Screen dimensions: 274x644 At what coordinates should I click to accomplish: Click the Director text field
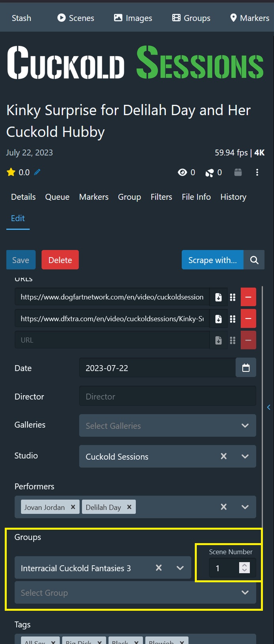[x=167, y=396]
